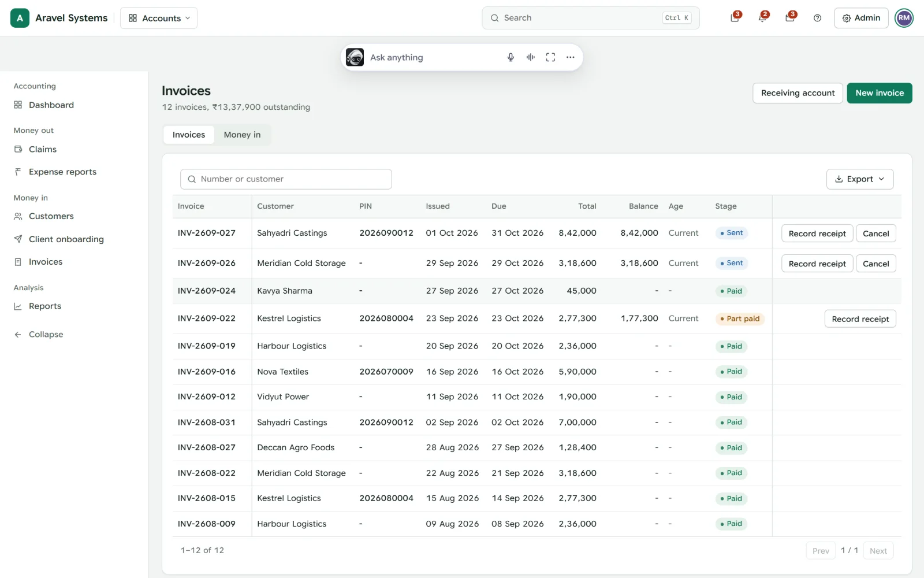The width and height of the screenshot is (924, 578).
Task: Expand assistant to fullscreen
Action: [x=550, y=57]
